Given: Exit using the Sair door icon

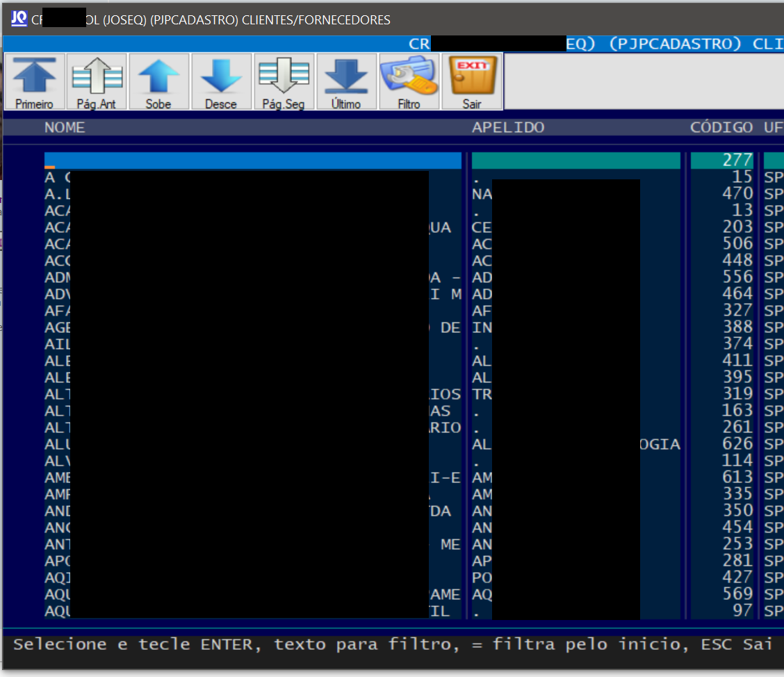Looking at the screenshot, I should point(471,81).
